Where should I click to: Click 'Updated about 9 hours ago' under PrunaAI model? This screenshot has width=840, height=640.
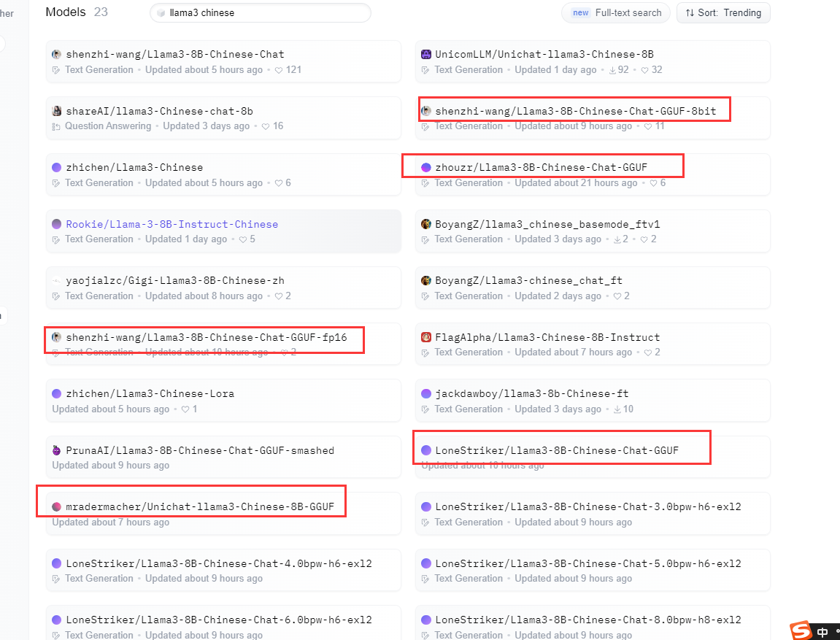point(110,466)
